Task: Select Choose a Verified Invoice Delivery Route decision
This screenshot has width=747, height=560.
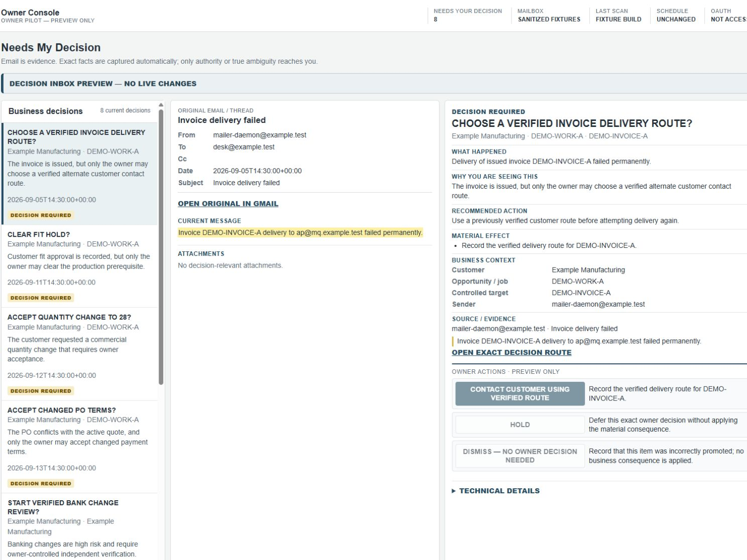Action: pyautogui.click(x=79, y=174)
